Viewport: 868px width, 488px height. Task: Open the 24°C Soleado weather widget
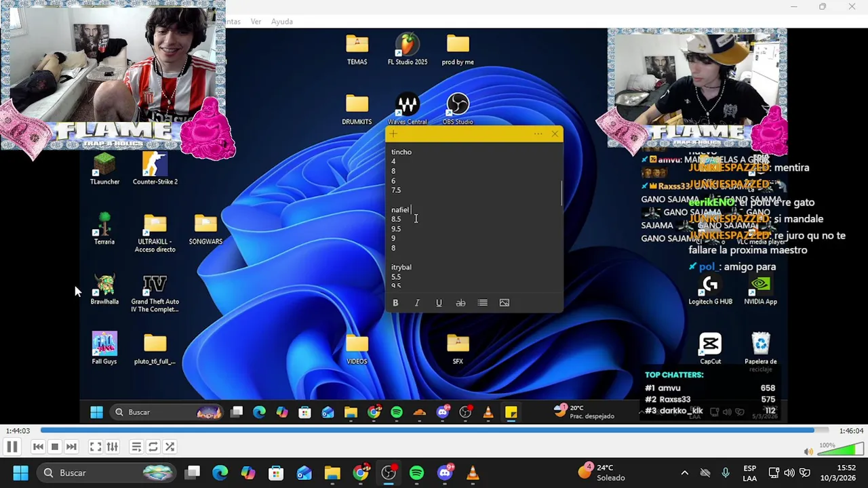pyautogui.click(x=602, y=472)
